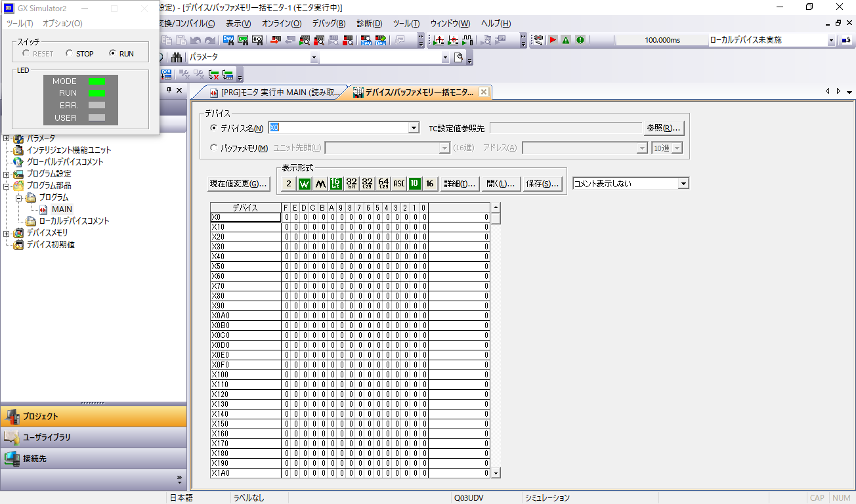Click the red arrow write-to-PLC icon
856x504 pixels.
(274, 39)
